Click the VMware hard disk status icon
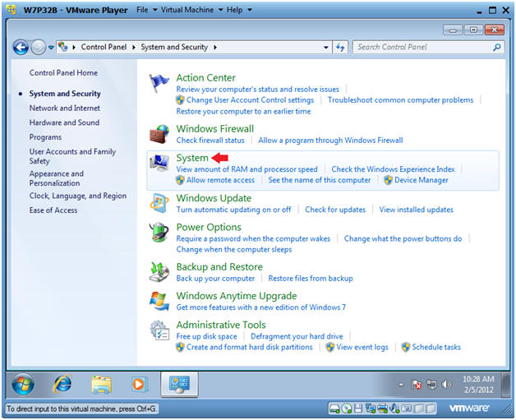 pos(334,408)
